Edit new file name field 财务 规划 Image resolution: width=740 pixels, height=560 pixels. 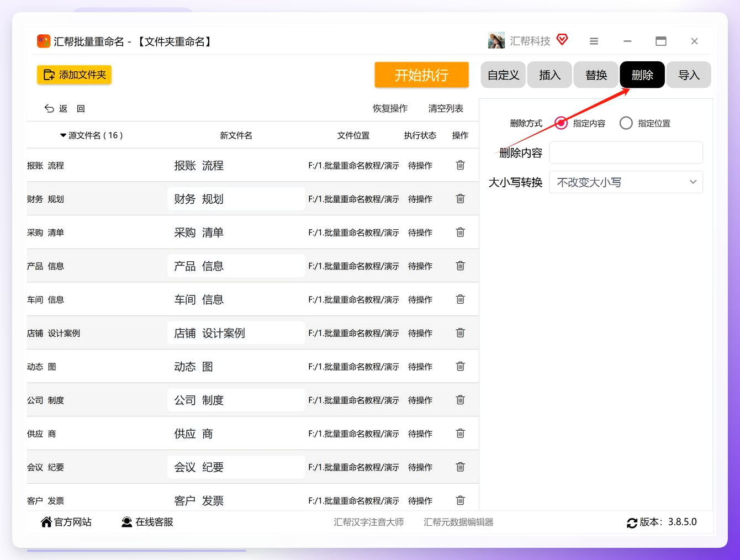pyautogui.click(x=236, y=199)
